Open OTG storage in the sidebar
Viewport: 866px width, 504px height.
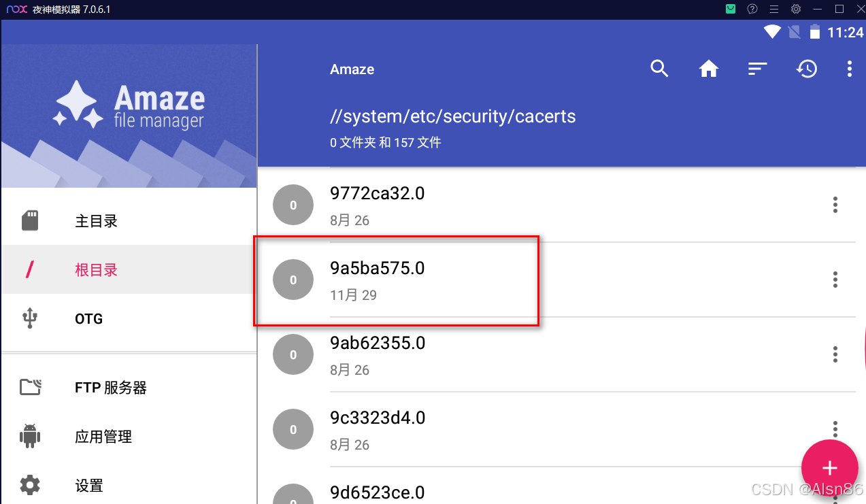(x=129, y=318)
